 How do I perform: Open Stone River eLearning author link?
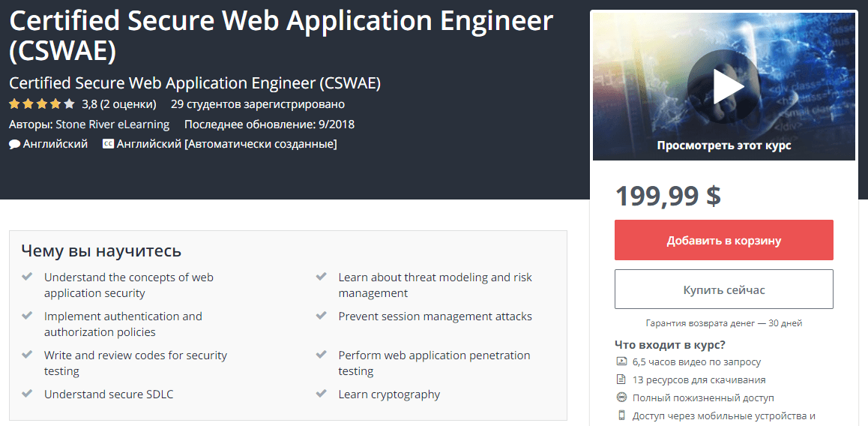click(x=112, y=124)
